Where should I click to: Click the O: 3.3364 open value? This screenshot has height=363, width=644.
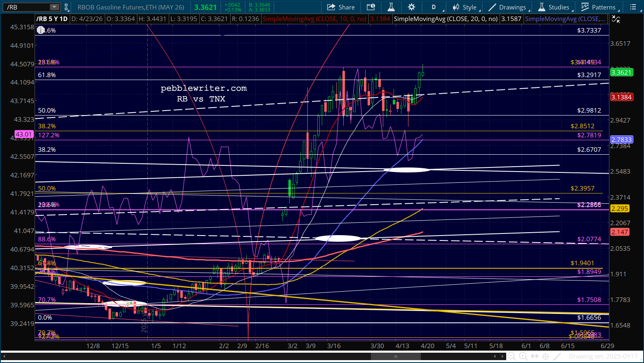pyautogui.click(x=120, y=19)
